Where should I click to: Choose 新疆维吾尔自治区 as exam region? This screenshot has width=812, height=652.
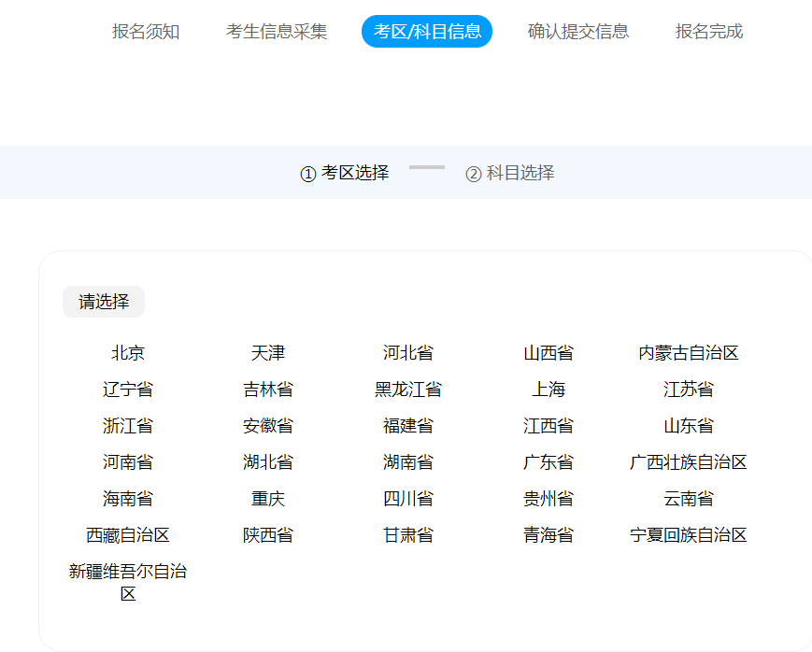128,582
